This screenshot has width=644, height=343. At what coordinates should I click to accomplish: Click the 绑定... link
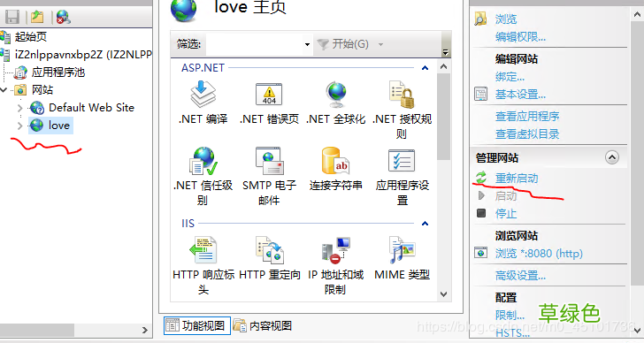click(x=510, y=76)
